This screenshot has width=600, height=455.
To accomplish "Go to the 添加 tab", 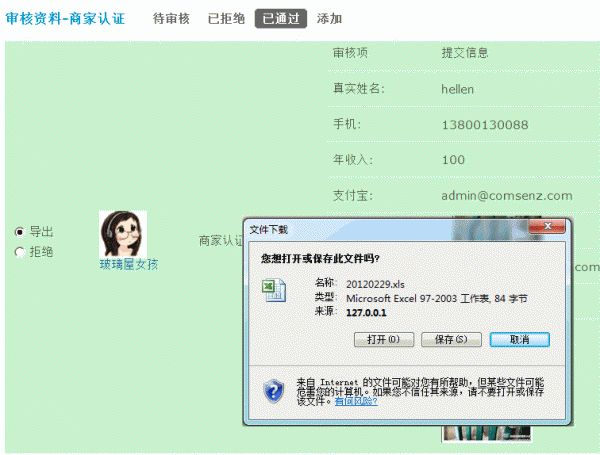I will coord(329,19).
